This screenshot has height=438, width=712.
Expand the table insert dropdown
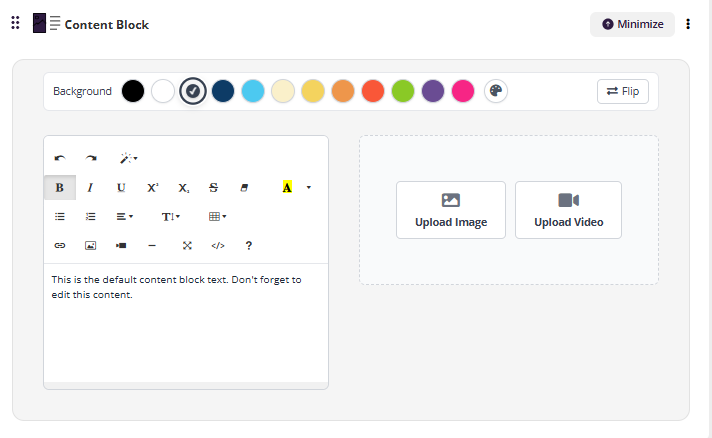pyautogui.click(x=217, y=216)
